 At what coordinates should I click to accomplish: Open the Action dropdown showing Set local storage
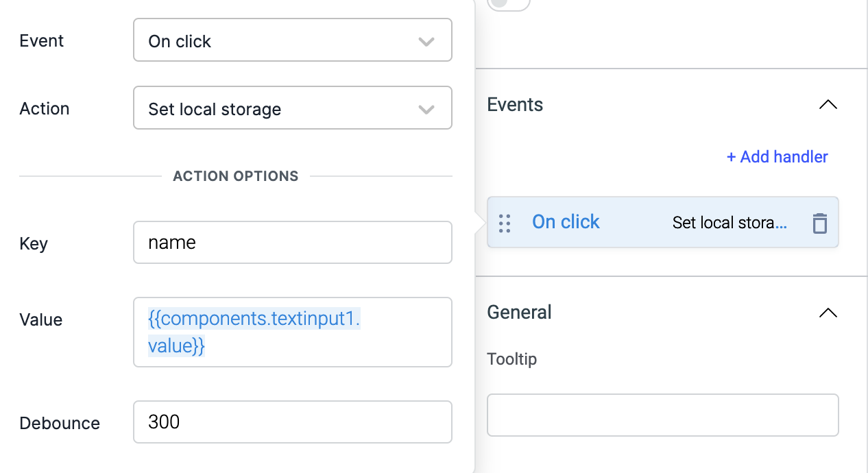(281, 108)
